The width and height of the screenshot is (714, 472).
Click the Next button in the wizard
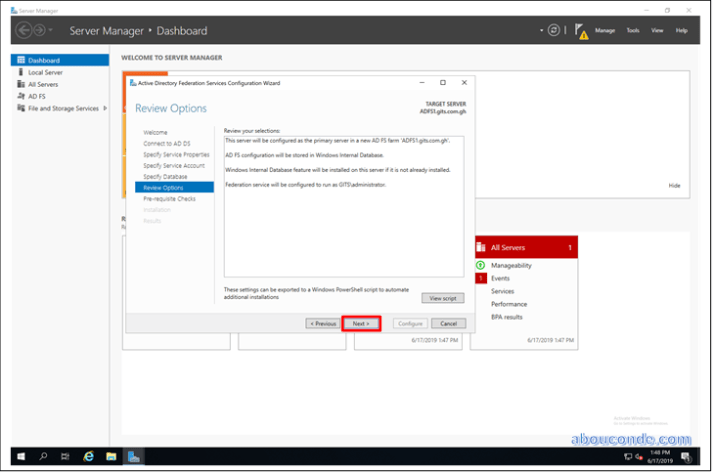click(x=361, y=323)
